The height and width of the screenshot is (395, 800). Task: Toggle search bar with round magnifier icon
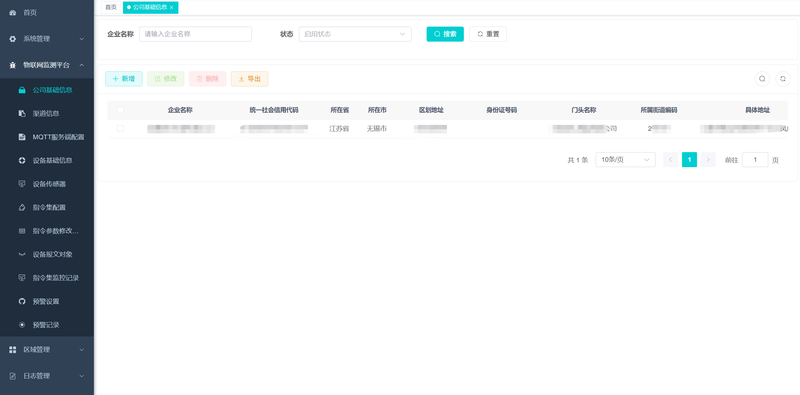click(762, 79)
